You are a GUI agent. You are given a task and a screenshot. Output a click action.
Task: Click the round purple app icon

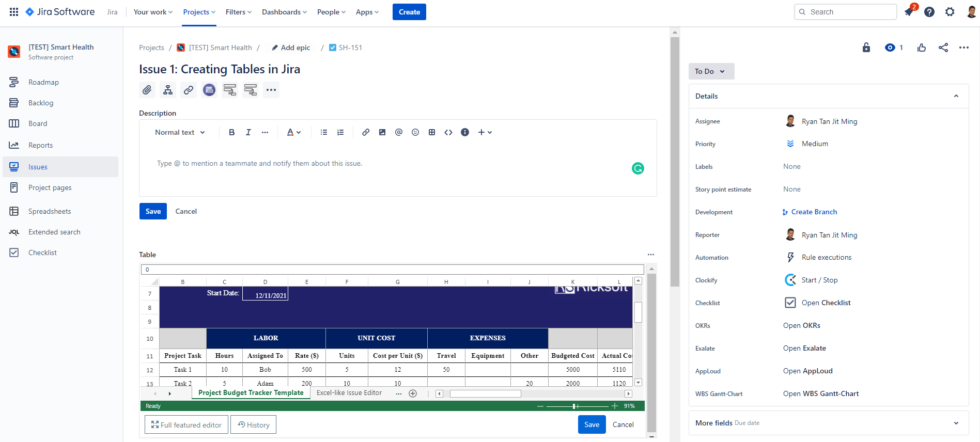point(209,90)
